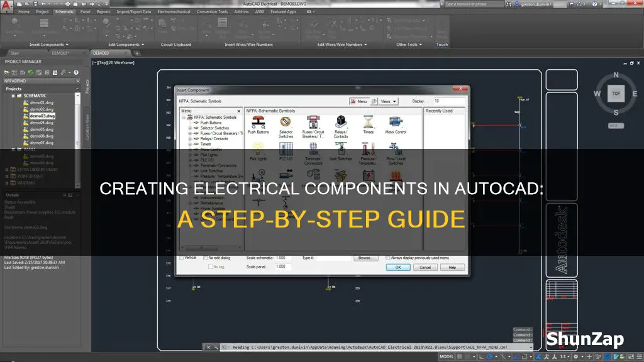Expand the Insert Components ribbon panel

(49, 45)
